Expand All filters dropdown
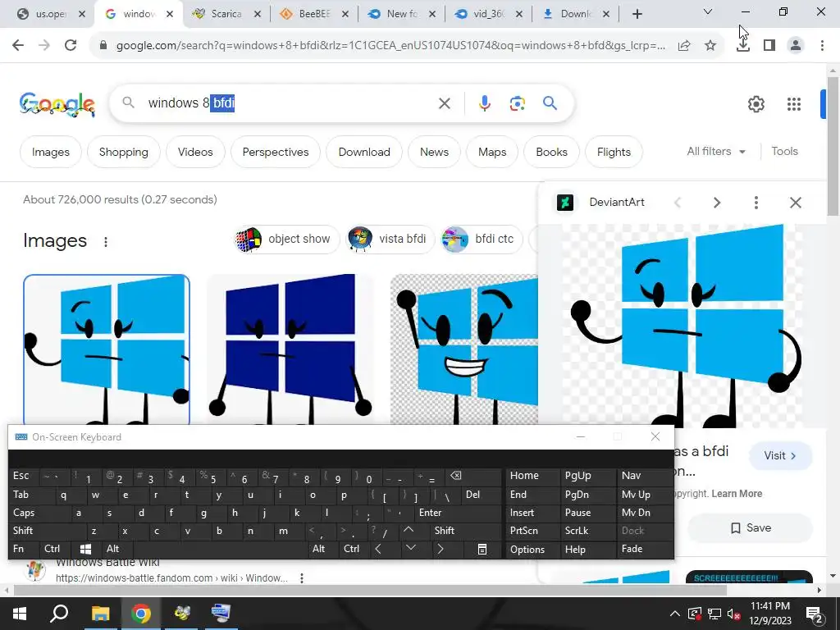840x630 pixels. pyautogui.click(x=716, y=152)
